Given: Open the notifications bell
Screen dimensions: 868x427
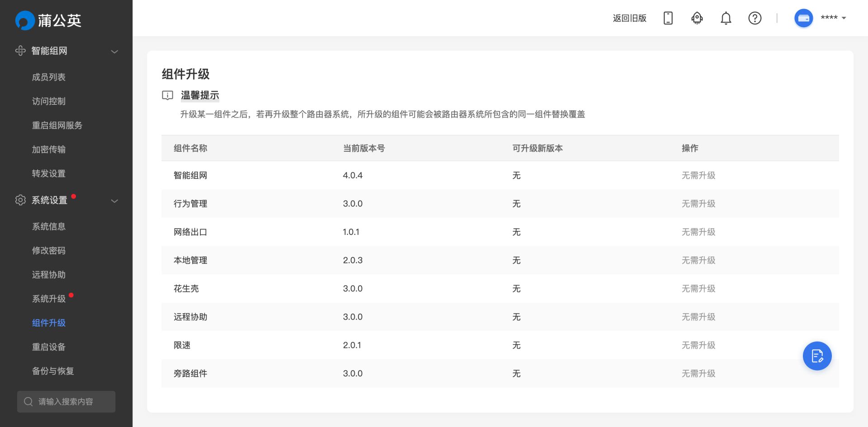Looking at the screenshot, I should [x=726, y=18].
